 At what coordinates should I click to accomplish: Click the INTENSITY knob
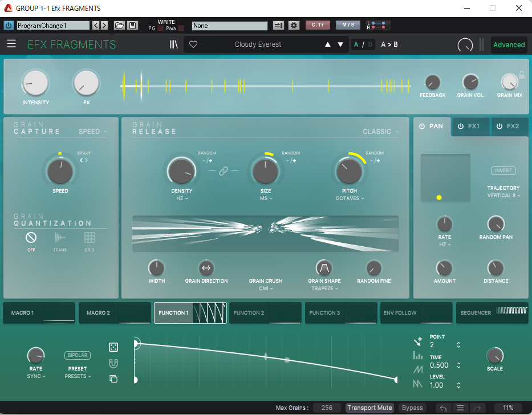coord(35,83)
